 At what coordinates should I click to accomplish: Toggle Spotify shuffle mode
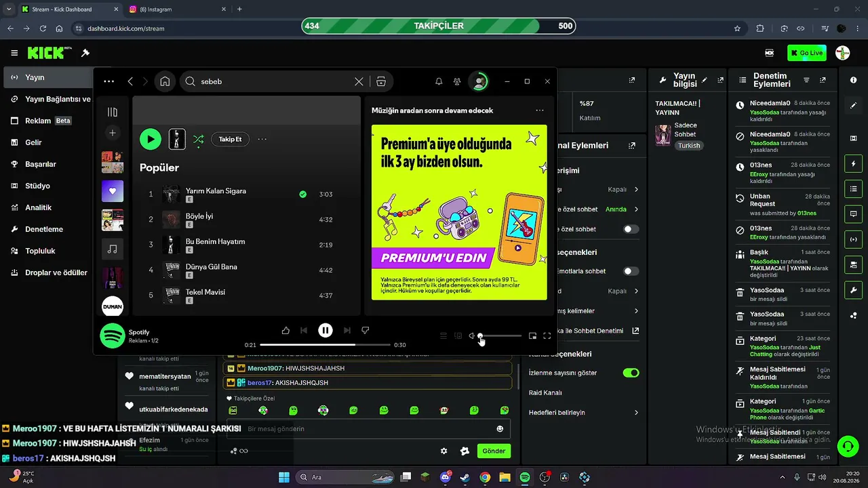(198, 139)
